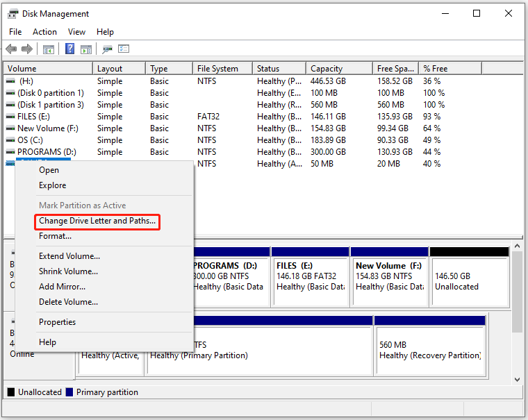The height and width of the screenshot is (420, 528).
Task: Click the Back arrow toolbar icon
Action: 11,49
